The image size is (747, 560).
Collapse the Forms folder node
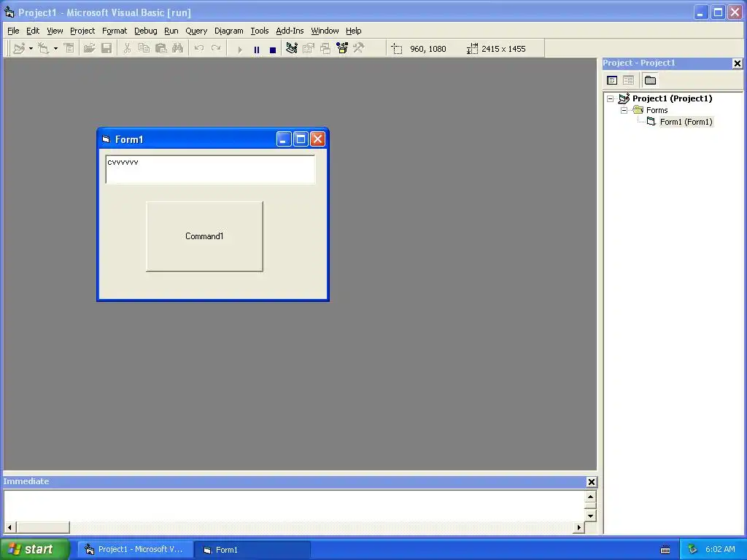624,111
